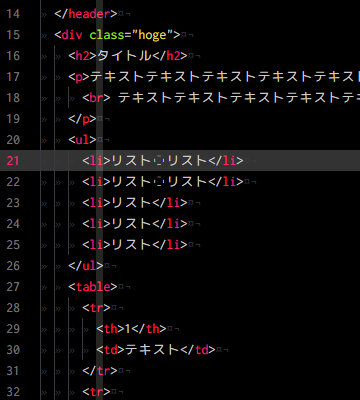Viewport: 360px width, 400px height.
Task: Click the opening h2 tag on line 16
Action: [82, 56]
